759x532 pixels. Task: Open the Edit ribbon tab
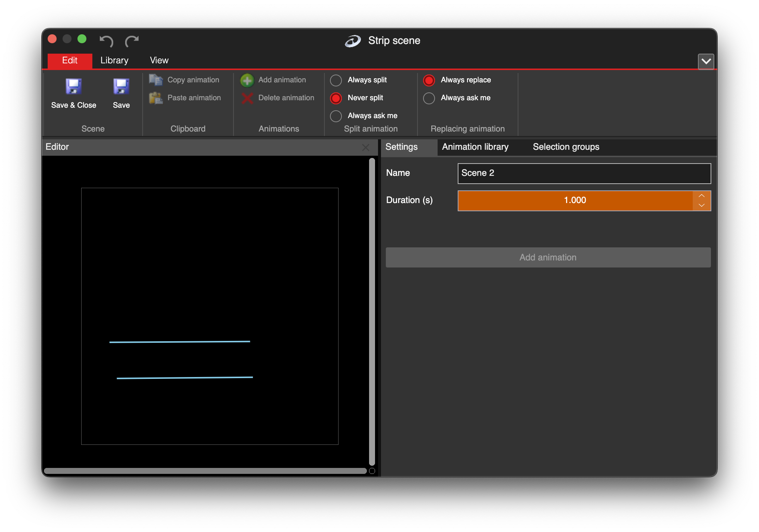tap(70, 60)
